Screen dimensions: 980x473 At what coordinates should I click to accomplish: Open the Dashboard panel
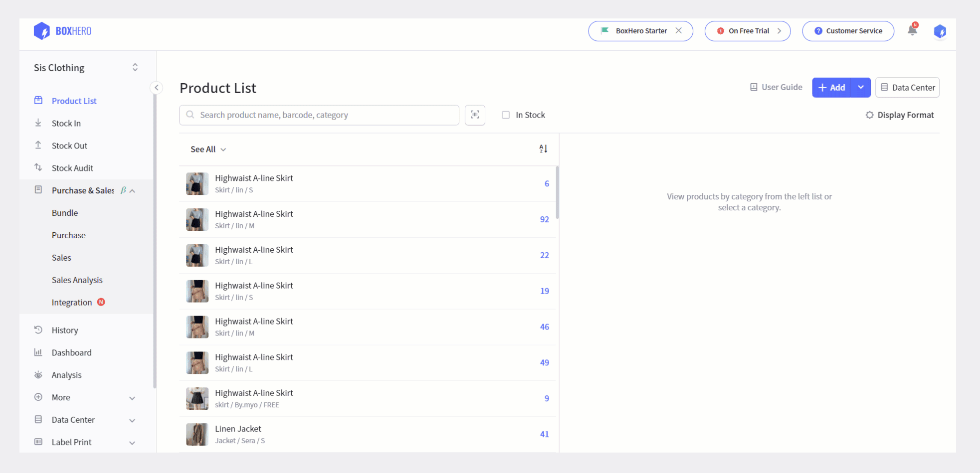pos(72,352)
